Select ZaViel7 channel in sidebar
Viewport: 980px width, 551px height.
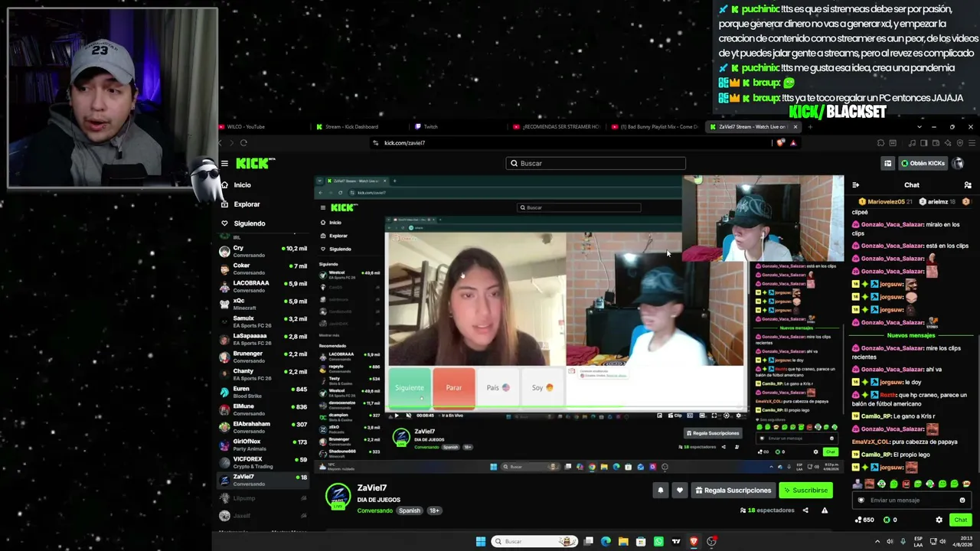(x=263, y=480)
